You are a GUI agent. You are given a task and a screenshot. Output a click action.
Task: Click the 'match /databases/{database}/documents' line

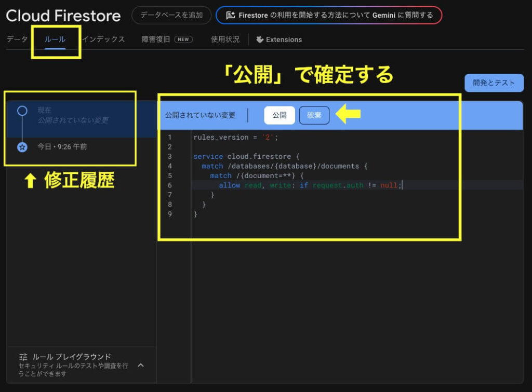coord(284,166)
